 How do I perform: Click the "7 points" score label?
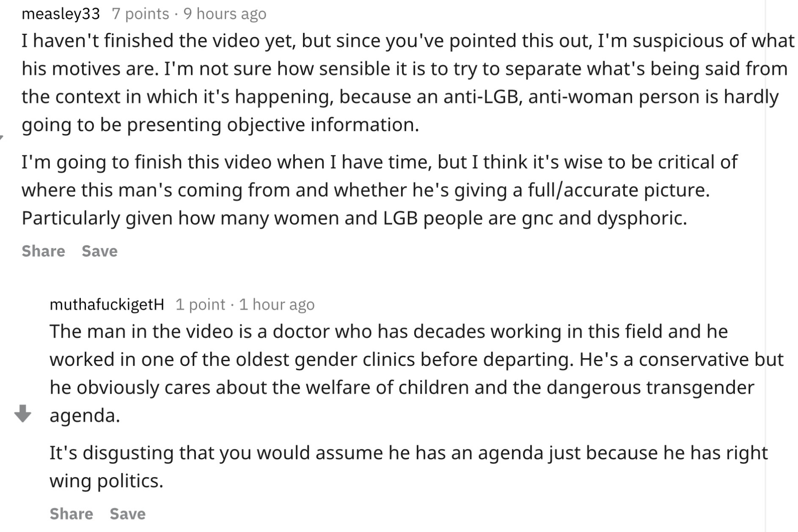coord(140,14)
